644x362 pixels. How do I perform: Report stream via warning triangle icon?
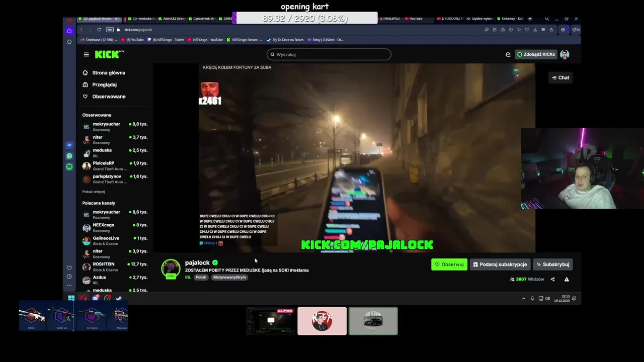pos(567,279)
